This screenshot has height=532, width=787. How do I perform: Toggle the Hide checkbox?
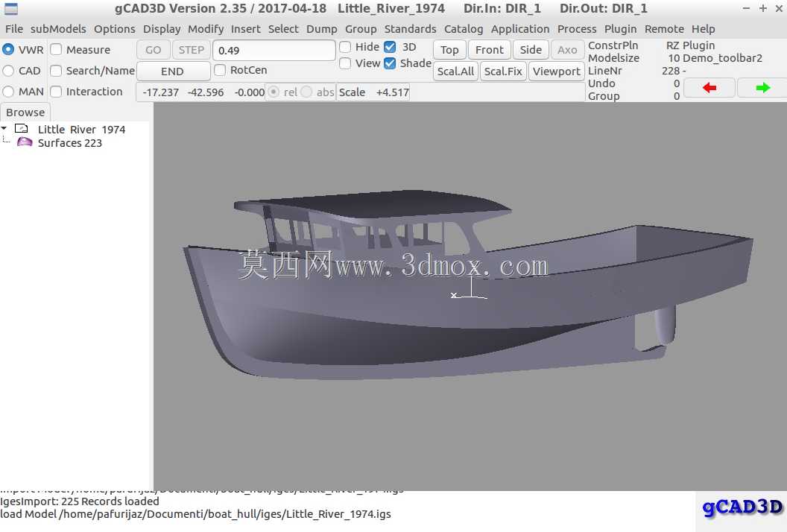345,47
